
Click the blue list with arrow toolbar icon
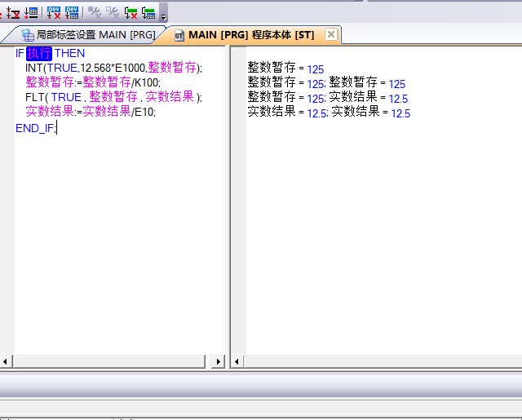(31, 11)
